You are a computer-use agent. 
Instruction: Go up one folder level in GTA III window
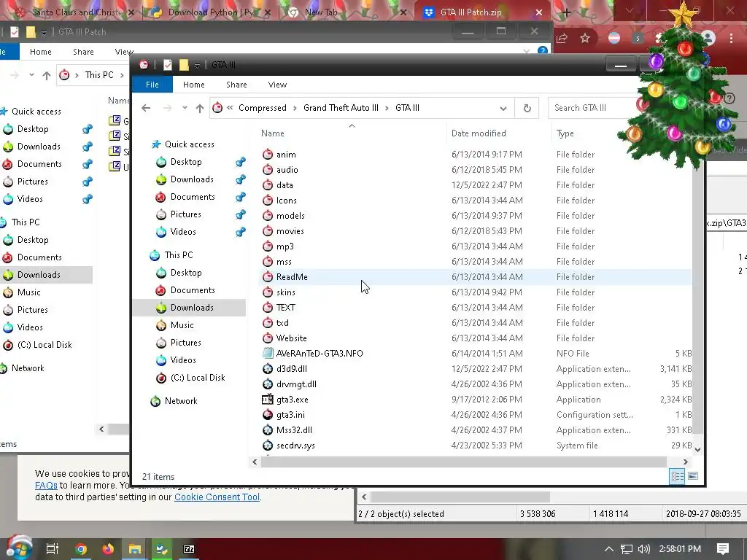pyautogui.click(x=200, y=108)
